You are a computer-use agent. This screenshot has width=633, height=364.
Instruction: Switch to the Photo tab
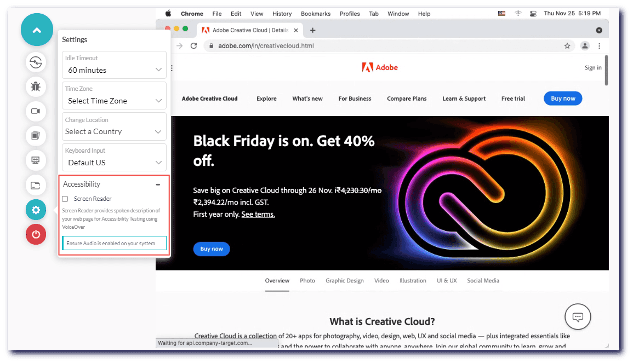pos(307,281)
